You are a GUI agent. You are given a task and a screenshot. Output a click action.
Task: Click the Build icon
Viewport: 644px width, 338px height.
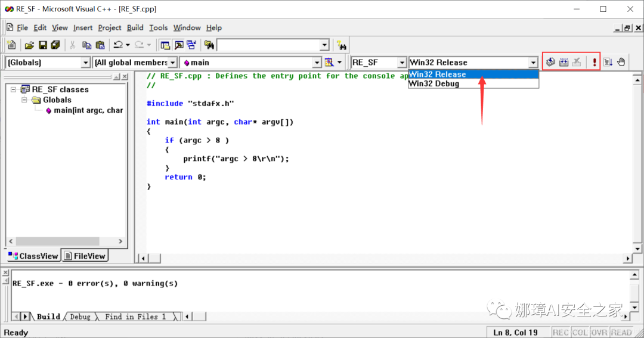click(x=563, y=62)
